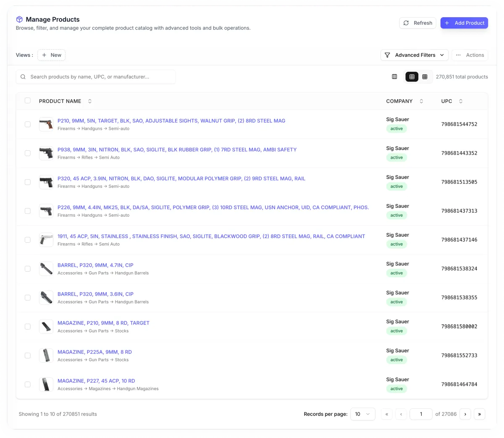504x438 pixels.
Task: Open the P210 9MM Target product link
Action: 171,121
